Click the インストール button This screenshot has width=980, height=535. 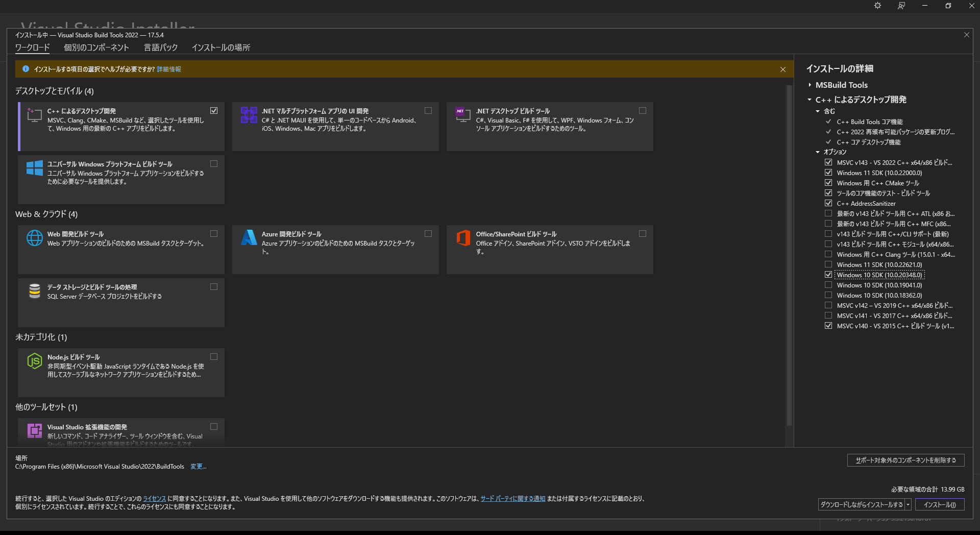(x=939, y=504)
